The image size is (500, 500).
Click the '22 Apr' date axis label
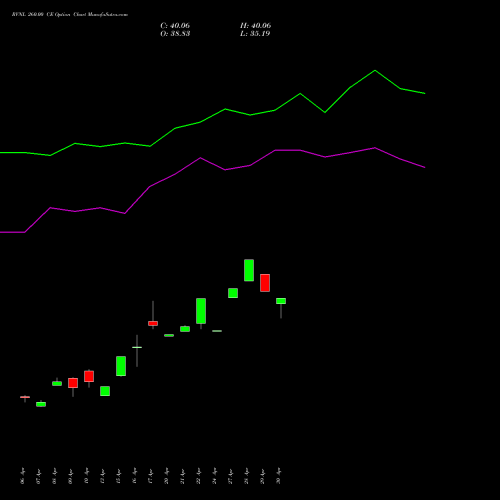[199, 476]
